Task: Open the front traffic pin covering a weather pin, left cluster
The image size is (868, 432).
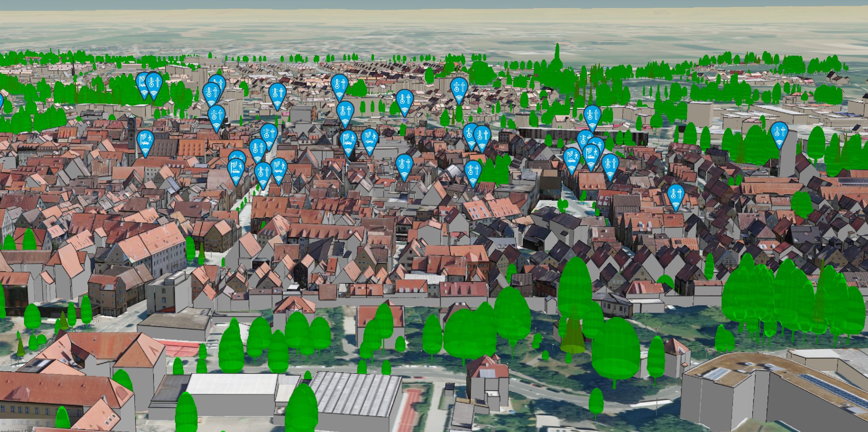Action: [236, 172]
